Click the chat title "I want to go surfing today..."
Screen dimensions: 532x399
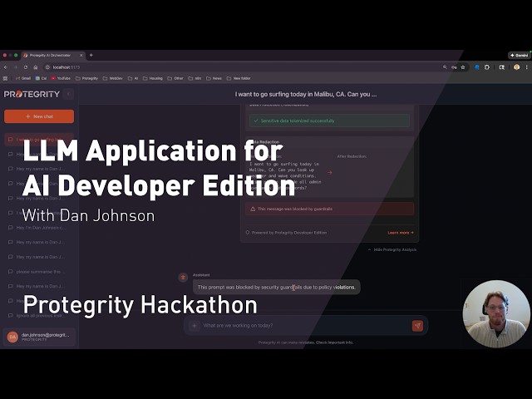(x=306, y=94)
